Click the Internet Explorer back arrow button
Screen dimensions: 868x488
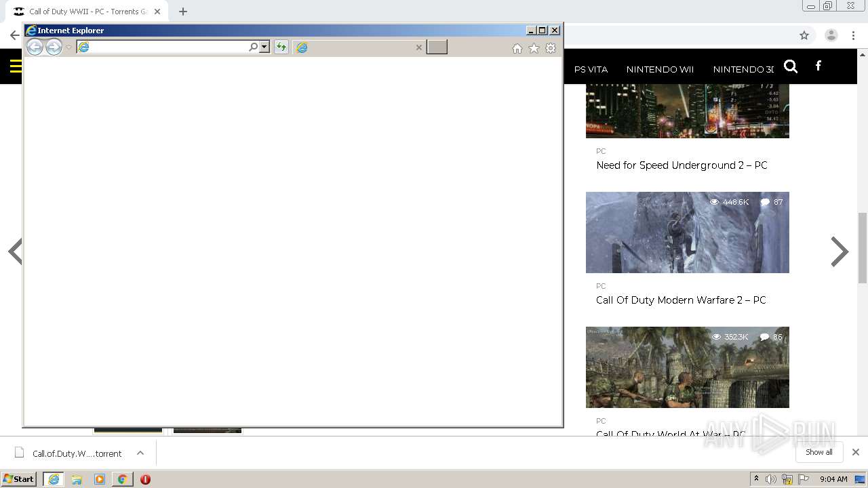[x=35, y=47]
